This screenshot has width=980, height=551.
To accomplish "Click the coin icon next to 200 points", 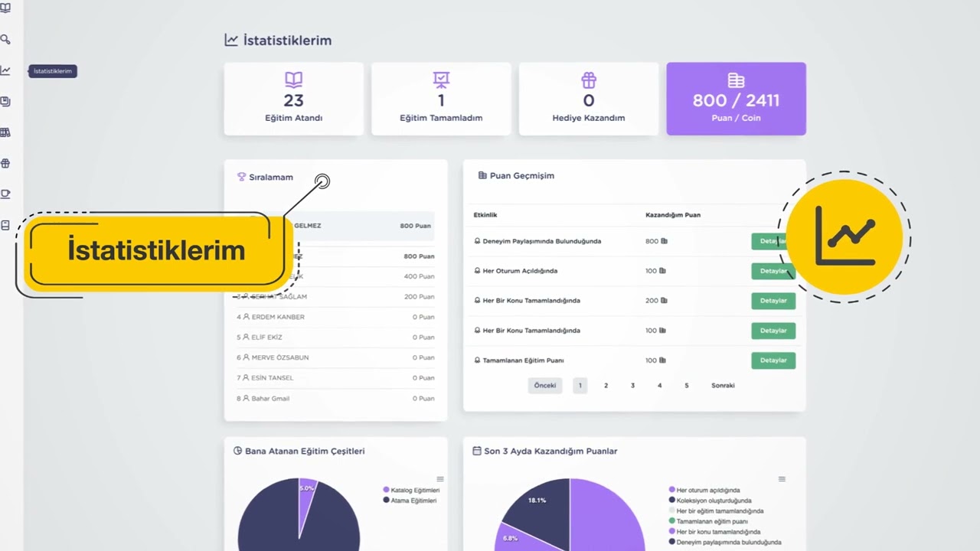I will point(664,301).
